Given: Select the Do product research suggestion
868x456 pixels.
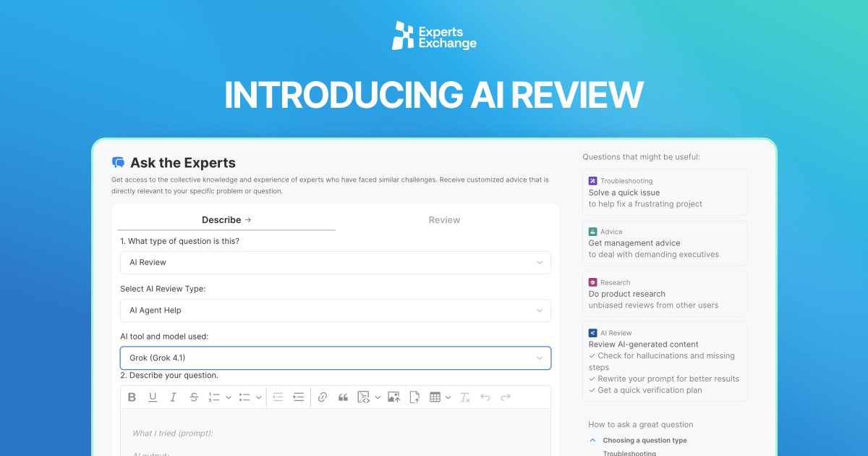Looking at the screenshot, I should [664, 294].
